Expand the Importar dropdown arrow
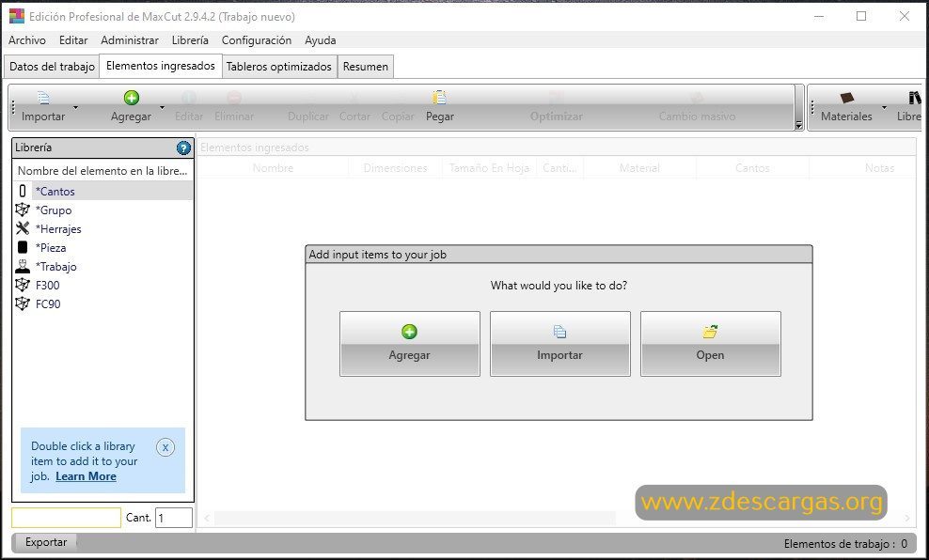The height and width of the screenshot is (560, 929). point(75,108)
